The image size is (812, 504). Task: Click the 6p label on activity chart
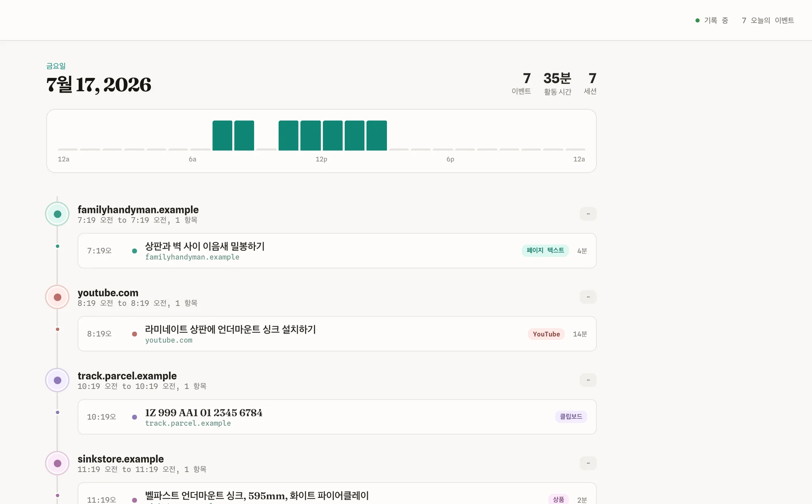[x=450, y=159]
